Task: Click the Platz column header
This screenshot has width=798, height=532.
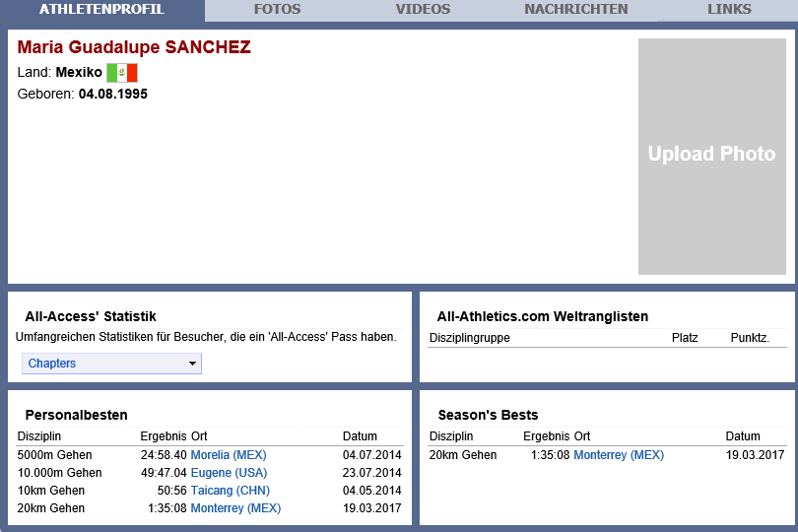Action: point(685,338)
